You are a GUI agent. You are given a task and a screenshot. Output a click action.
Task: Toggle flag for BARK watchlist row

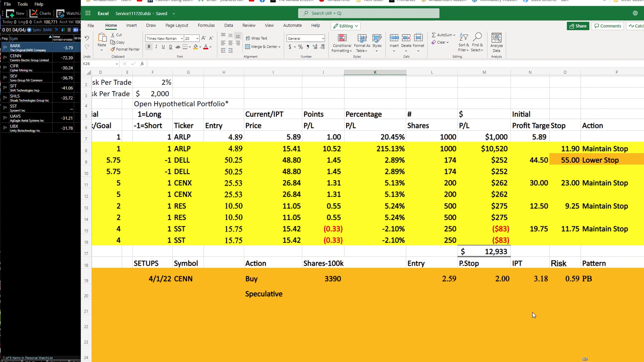[x=5, y=47]
